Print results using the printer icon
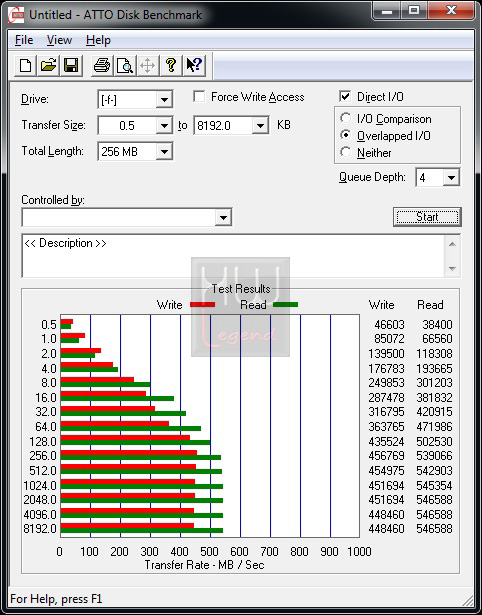Viewport: 482px width, 615px height. 102,65
